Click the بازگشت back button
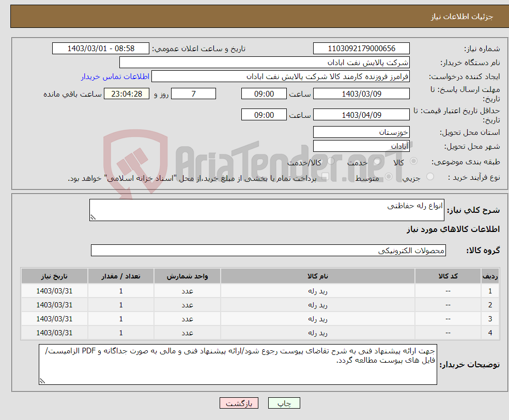This screenshot has width=509, height=420. click(x=239, y=403)
